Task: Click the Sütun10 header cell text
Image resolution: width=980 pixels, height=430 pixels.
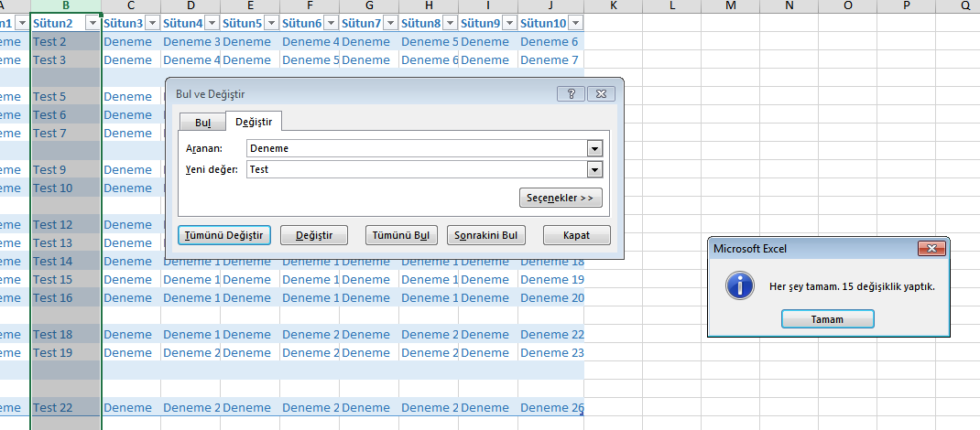Action: tap(543, 23)
